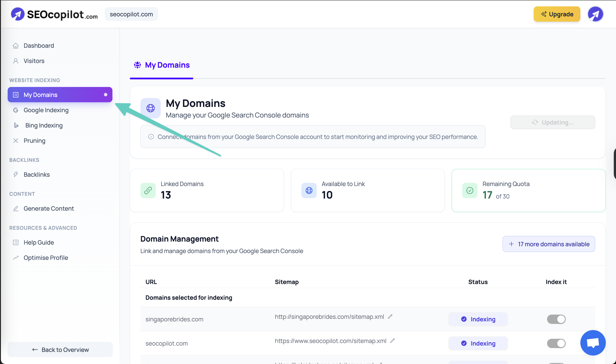Go to Bing Indexing page
This screenshot has height=364, width=616.
(44, 125)
